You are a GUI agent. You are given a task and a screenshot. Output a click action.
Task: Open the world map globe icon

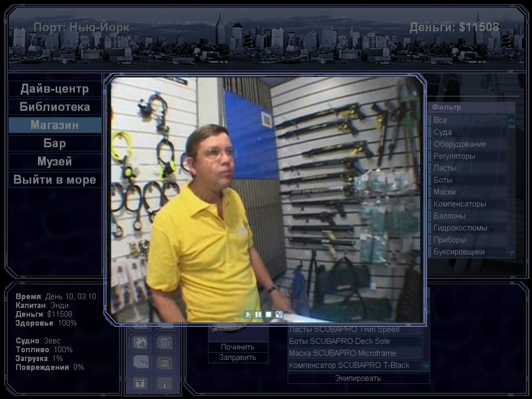point(140,343)
